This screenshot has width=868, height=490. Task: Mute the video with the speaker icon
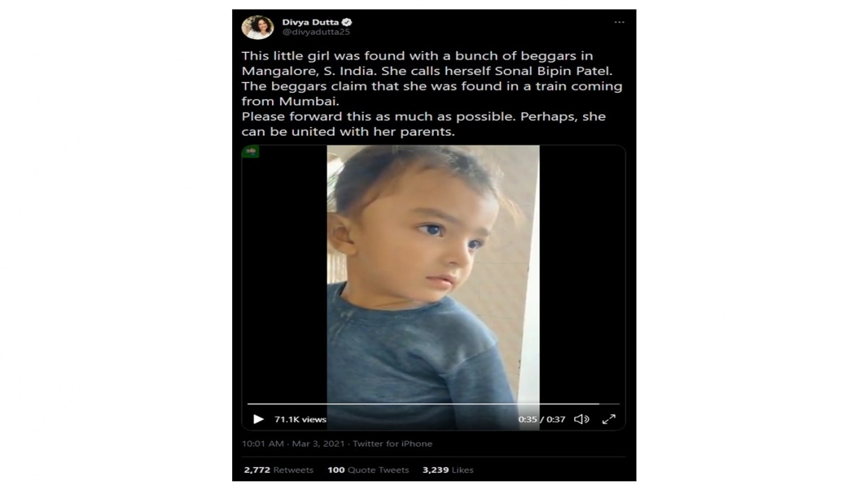coord(582,419)
